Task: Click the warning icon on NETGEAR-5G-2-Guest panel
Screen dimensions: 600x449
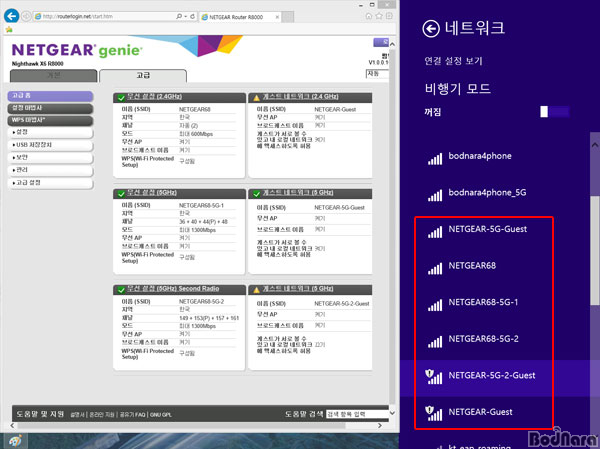Action: (x=256, y=290)
